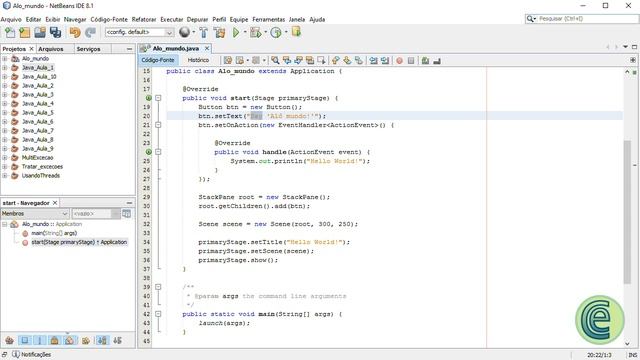Collapse the start method code fold
The height and width of the screenshot is (360, 640).
(158, 98)
